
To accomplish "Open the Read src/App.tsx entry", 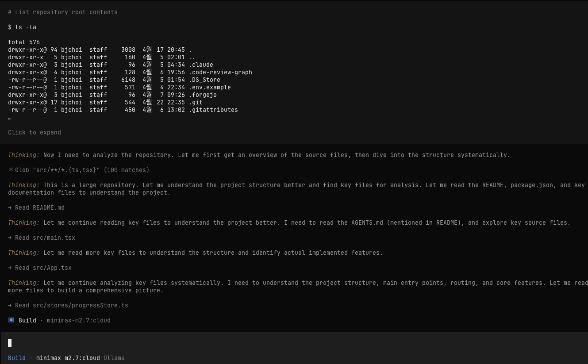I will click(40, 268).
